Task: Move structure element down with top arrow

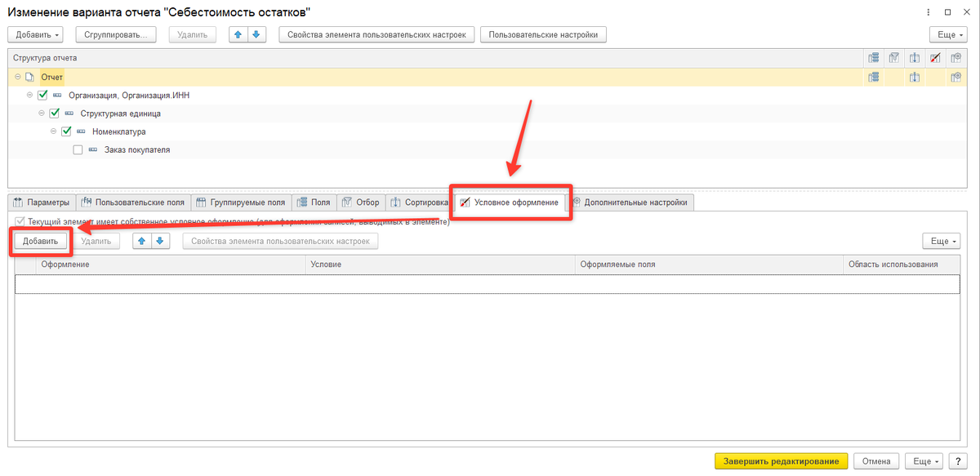Action: point(256,34)
